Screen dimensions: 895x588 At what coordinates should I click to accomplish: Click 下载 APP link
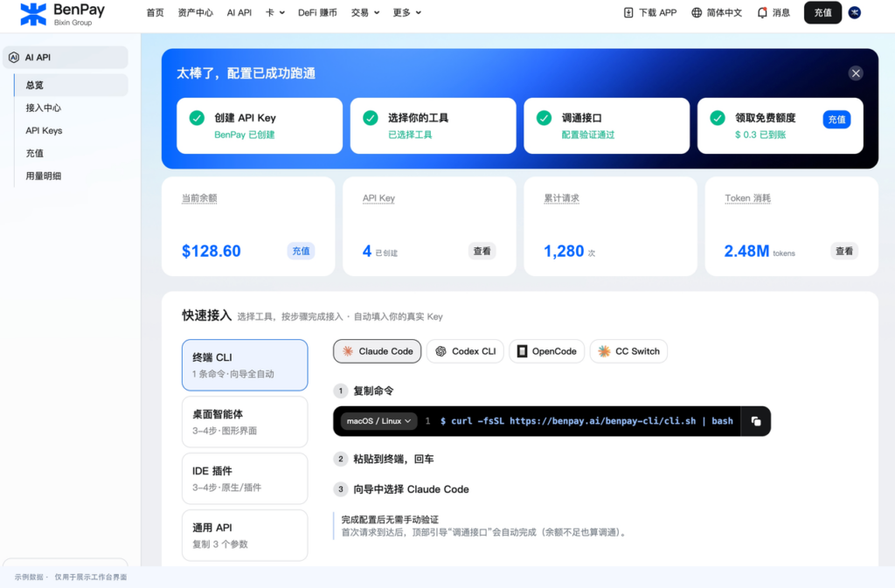[x=650, y=12]
